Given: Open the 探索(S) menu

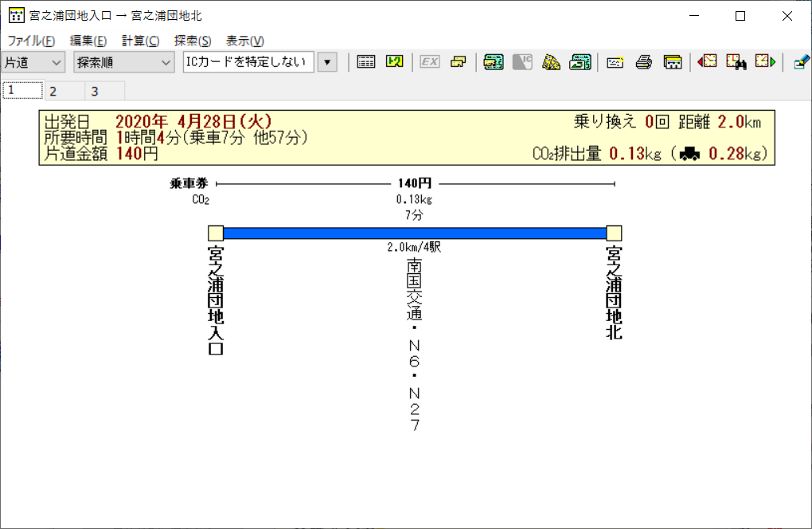Looking at the screenshot, I should click(193, 41).
